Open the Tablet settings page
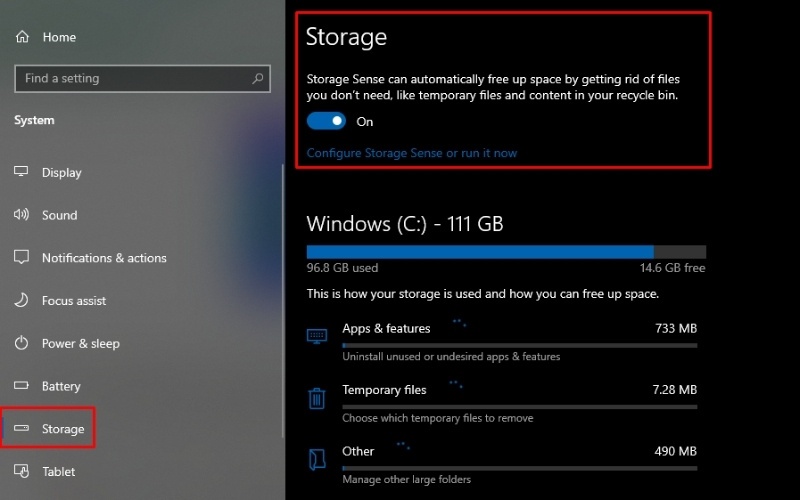 [58, 471]
